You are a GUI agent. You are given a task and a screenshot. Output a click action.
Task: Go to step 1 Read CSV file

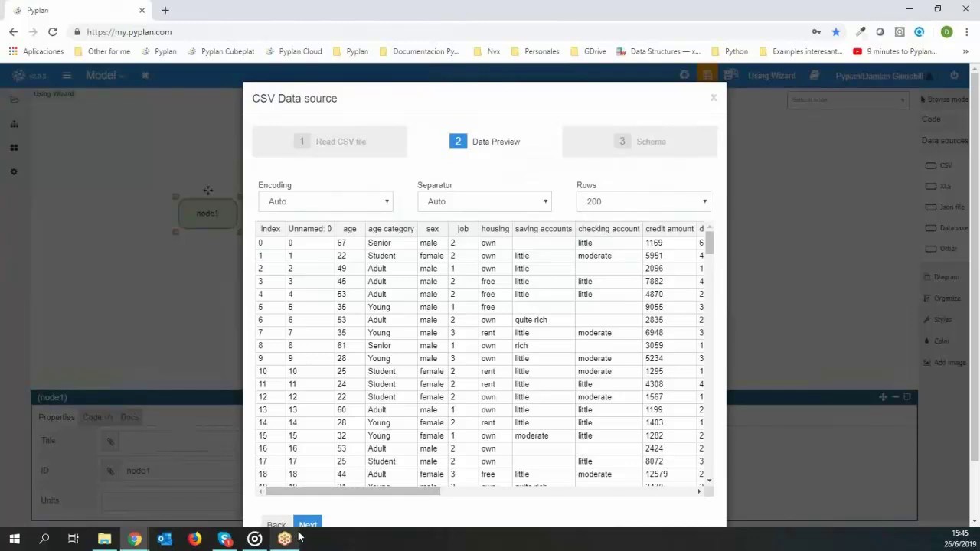[330, 142]
